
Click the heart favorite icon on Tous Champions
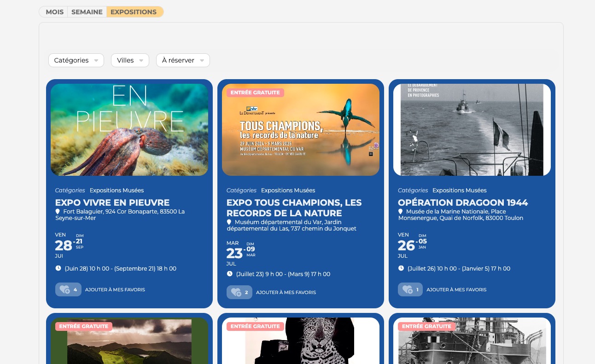pos(236,292)
